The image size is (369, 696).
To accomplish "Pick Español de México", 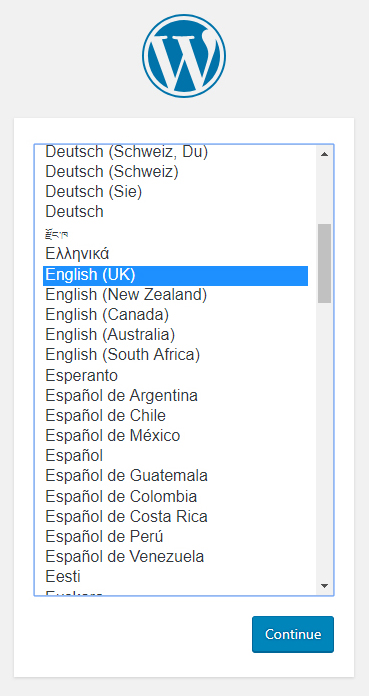I will 175,436.
